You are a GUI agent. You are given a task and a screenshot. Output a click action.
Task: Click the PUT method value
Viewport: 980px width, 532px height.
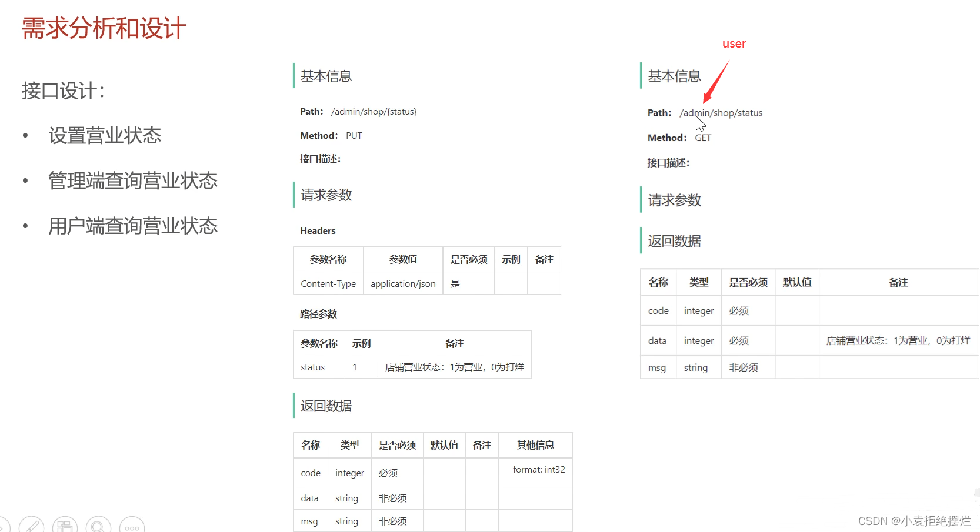click(x=354, y=135)
